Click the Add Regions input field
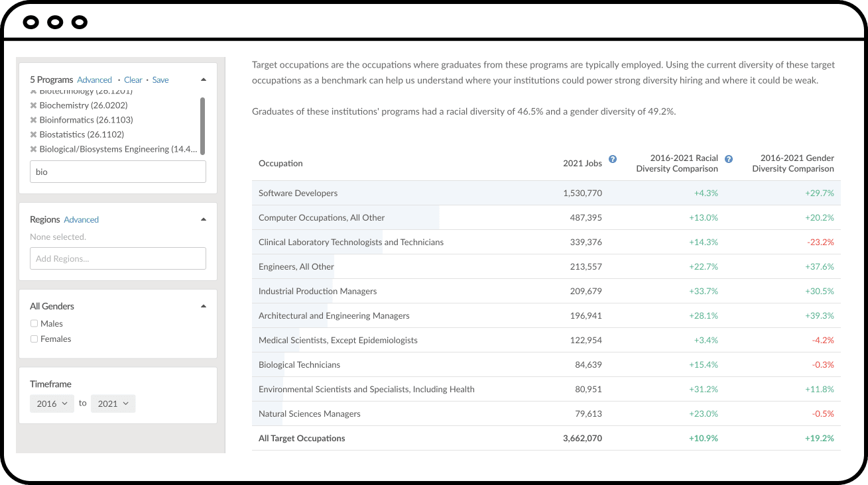 (118, 258)
